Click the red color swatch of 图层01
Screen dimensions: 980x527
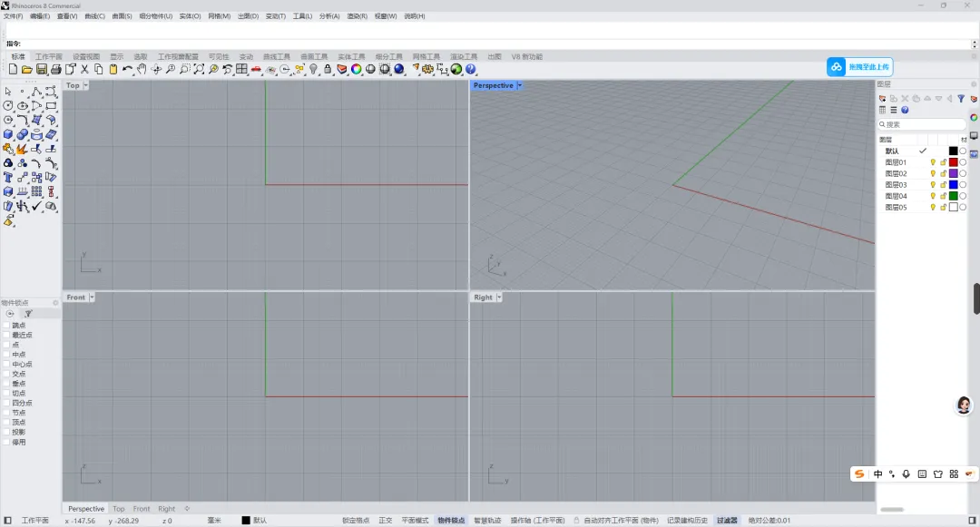click(953, 162)
